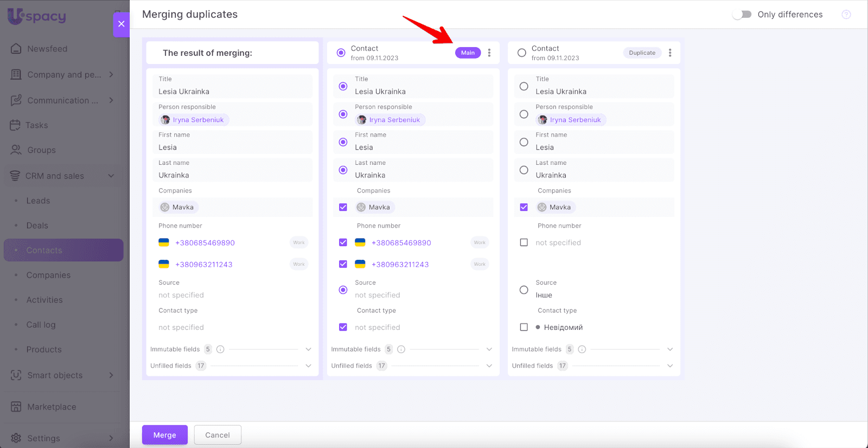The width and height of the screenshot is (868, 448).
Task: Open Companies in CRM menu
Action: tap(48, 275)
